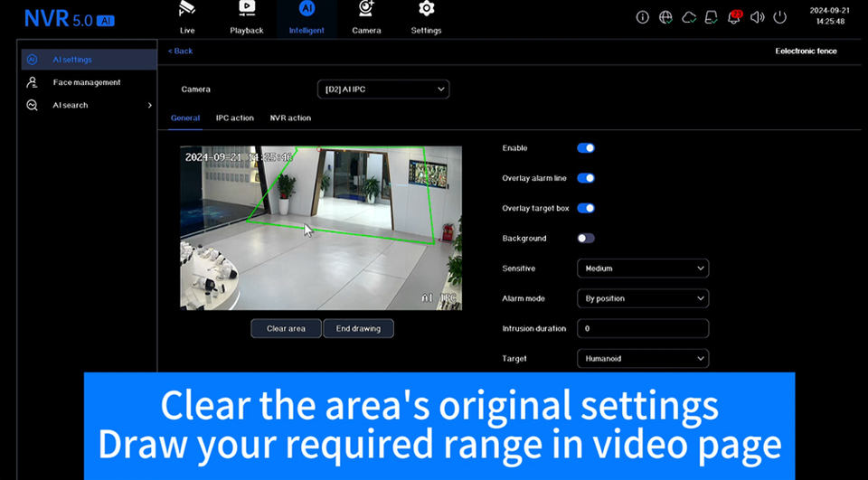The width and height of the screenshot is (868, 480).
Task: Turn off Overlay alarm line
Action: (x=586, y=178)
